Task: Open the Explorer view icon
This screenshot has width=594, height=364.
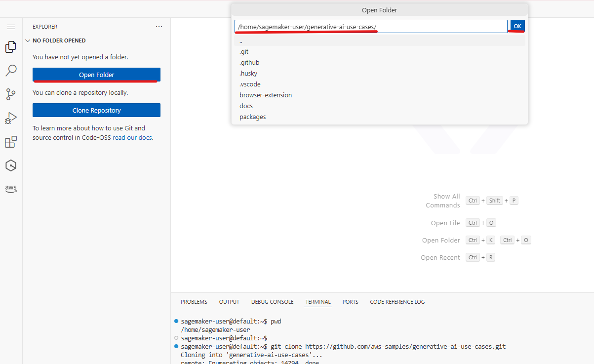Action: 11,47
